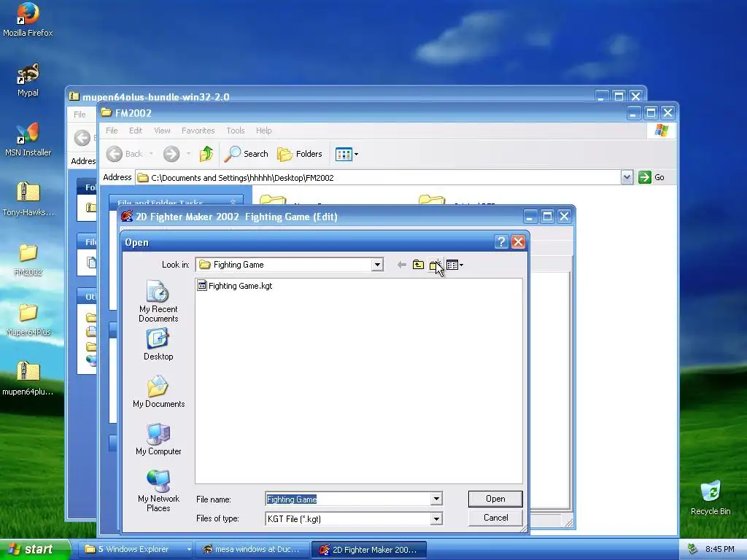Click the system tray network icon

coord(692,550)
